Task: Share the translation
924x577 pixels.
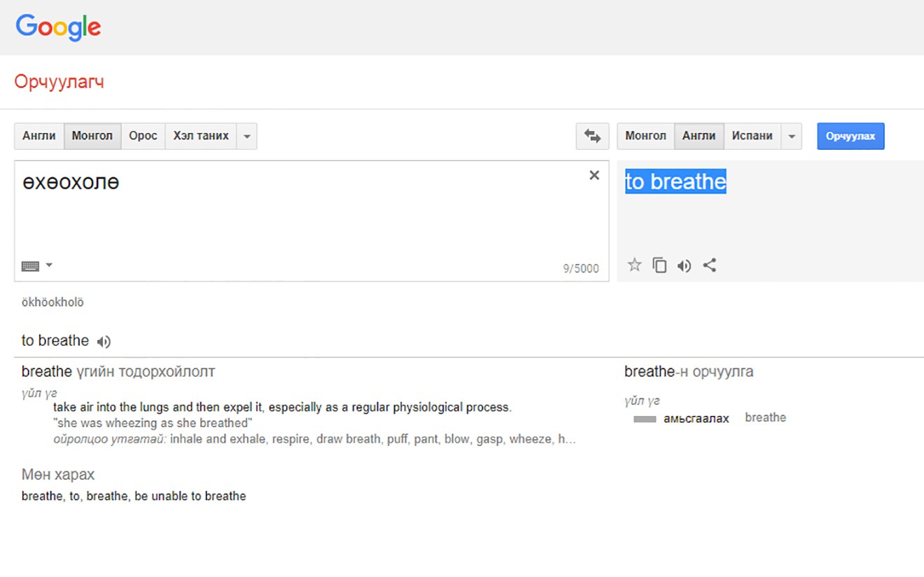Action: pyautogui.click(x=709, y=265)
